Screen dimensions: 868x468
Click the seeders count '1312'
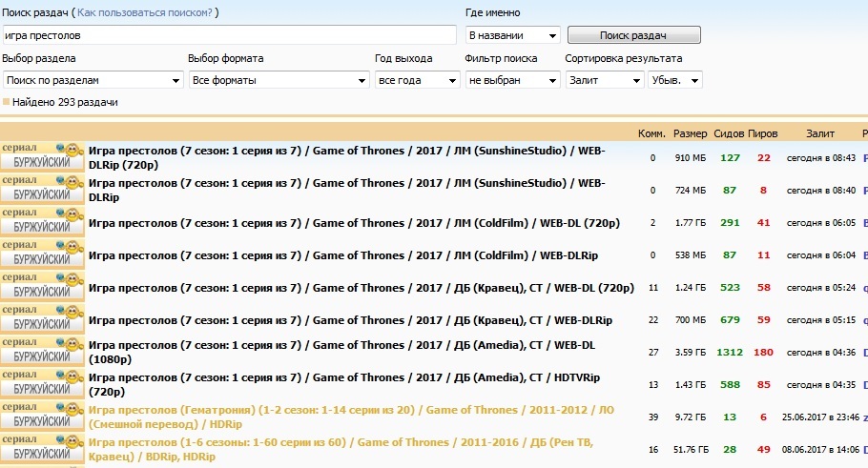click(x=730, y=353)
